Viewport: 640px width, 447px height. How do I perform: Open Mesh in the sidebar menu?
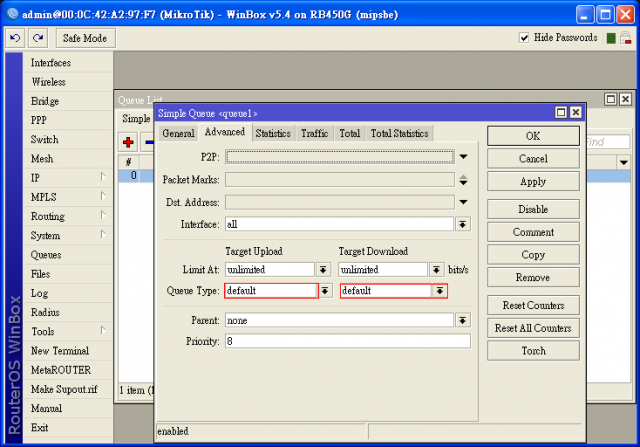click(42, 159)
